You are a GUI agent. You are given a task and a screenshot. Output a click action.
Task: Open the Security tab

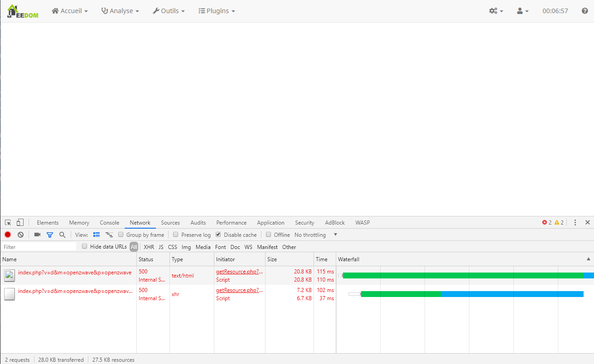point(304,223)
